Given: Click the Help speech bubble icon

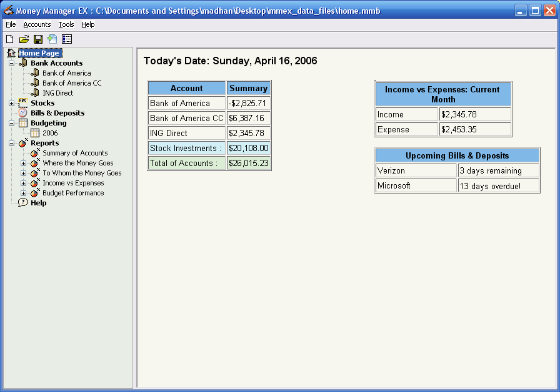Looking at the screenshot, I should click(23, 203).
